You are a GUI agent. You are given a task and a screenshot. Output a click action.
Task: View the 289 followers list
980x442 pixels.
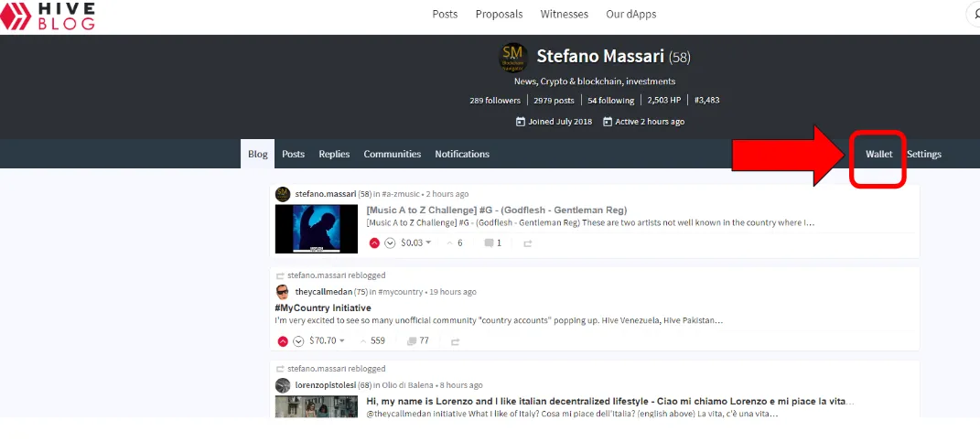[x=495, y=100]
